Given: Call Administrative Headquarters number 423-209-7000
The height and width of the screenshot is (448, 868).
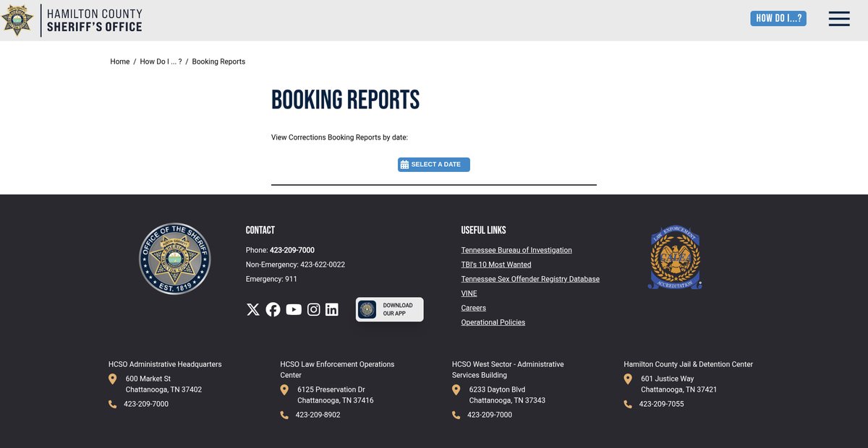Looking at the screenshot, I should coord(146,404).
